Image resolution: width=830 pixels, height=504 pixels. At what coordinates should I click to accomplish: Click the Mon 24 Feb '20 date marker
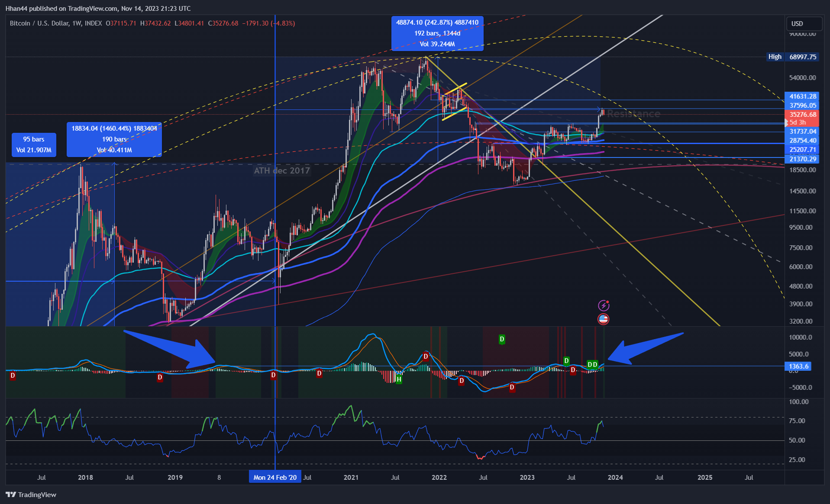coord(275,477)
